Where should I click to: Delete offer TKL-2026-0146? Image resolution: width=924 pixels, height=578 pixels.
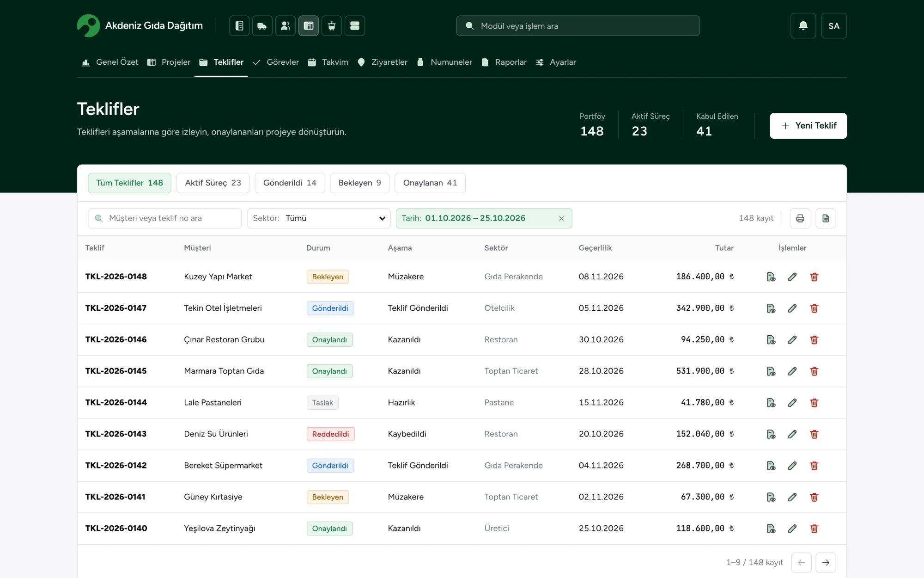tap(814, 340)
